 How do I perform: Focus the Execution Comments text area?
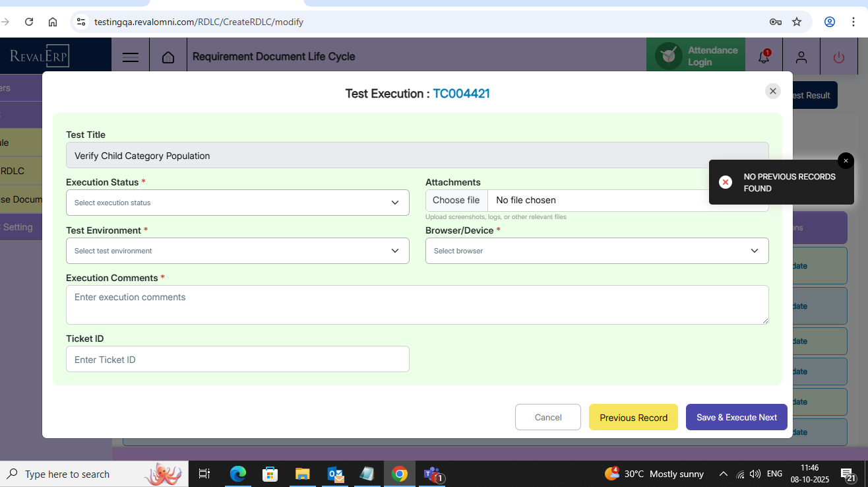click(417, 304)
